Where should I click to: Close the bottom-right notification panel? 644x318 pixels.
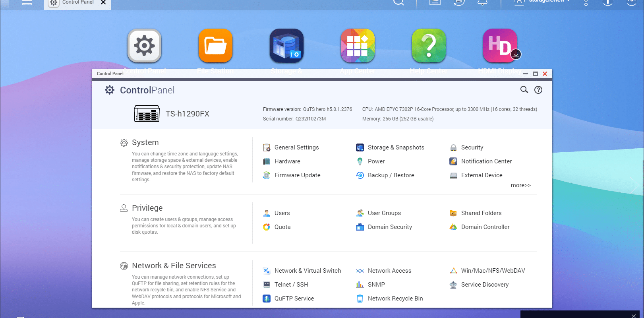pos(634,316)
